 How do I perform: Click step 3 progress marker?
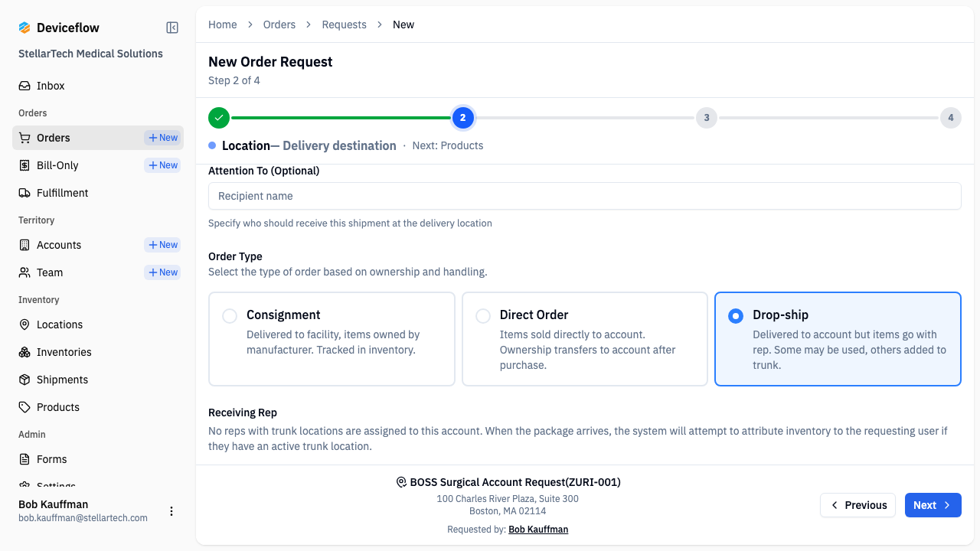[x=707, y=118]
